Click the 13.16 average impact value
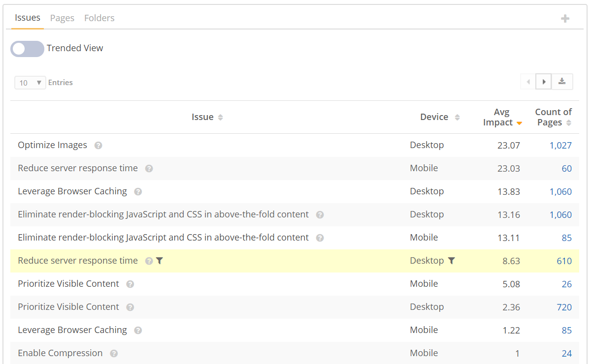Viewport: 592px width, 364px height. tap(509, 215)
